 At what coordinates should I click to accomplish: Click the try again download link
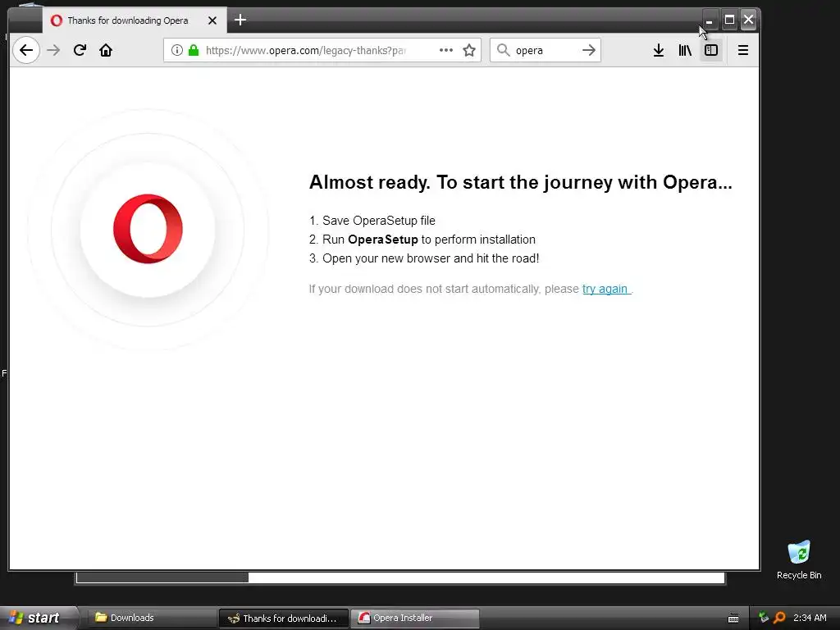606,290
